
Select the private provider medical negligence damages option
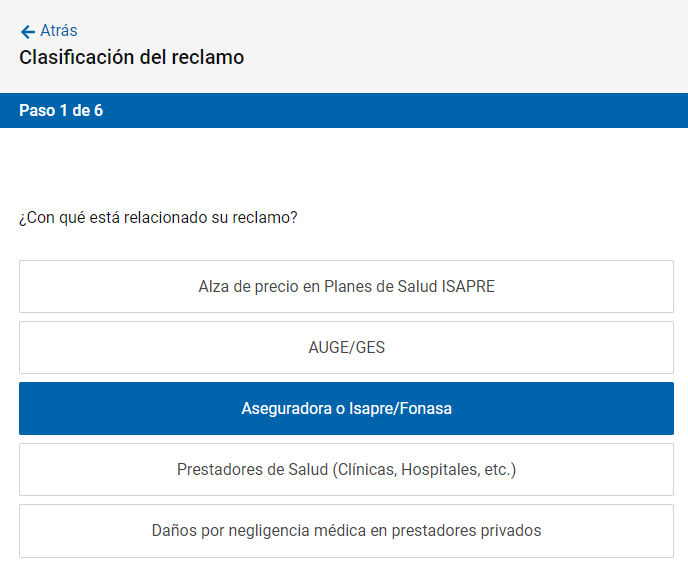(346, 531)
